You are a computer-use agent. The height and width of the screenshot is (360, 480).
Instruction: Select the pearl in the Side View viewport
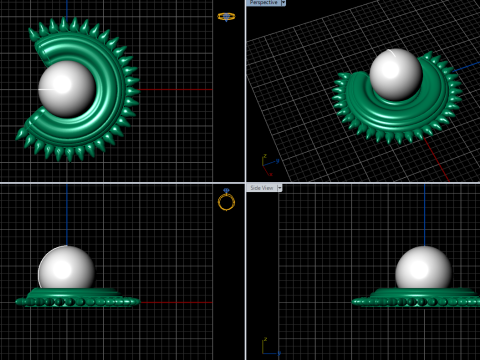[x=423, y=268]
